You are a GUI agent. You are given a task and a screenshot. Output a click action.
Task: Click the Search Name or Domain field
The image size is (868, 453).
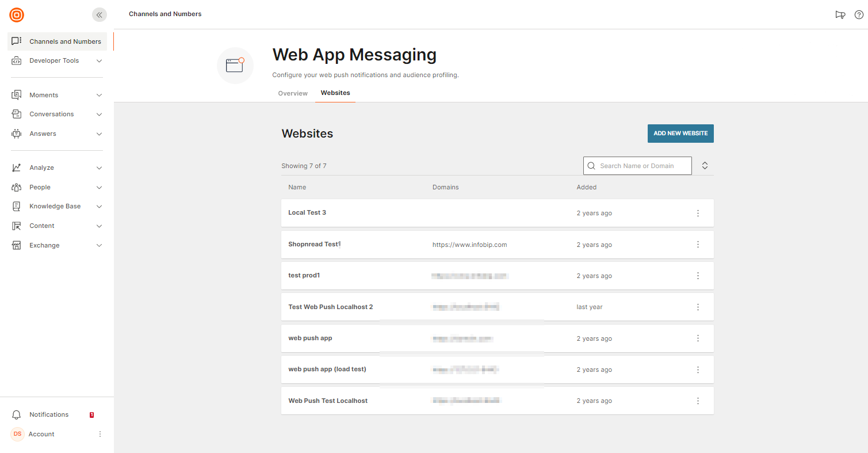click(643, 166)
